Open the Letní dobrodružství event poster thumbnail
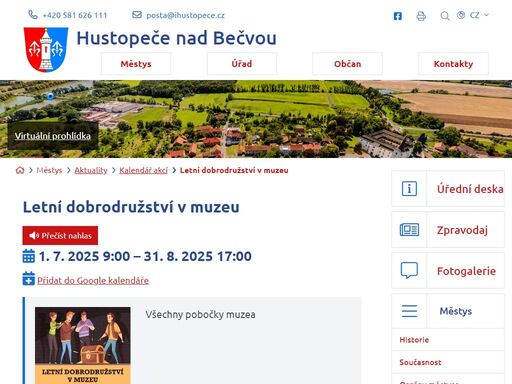512x384 pixels. [x=83, y=346]
